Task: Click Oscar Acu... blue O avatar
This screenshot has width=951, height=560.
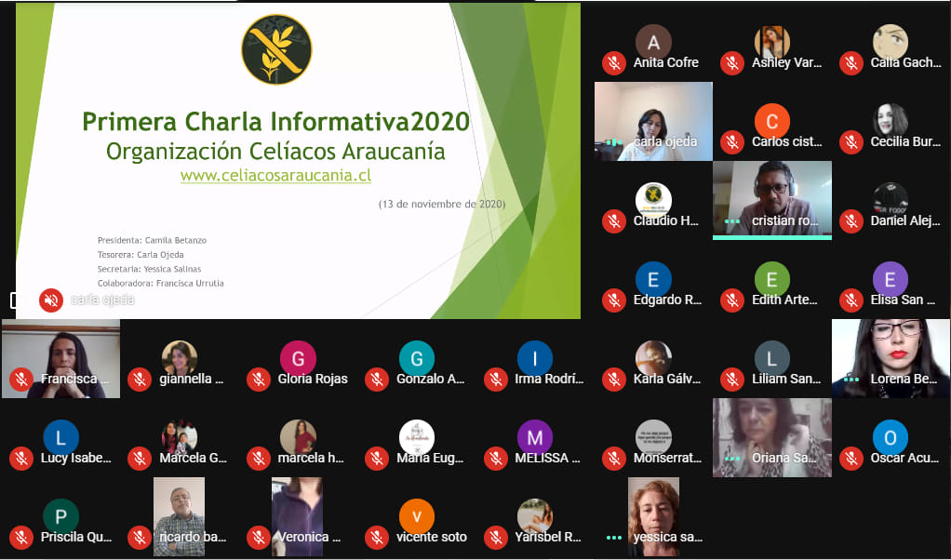Action: click(x=890, y=437)
